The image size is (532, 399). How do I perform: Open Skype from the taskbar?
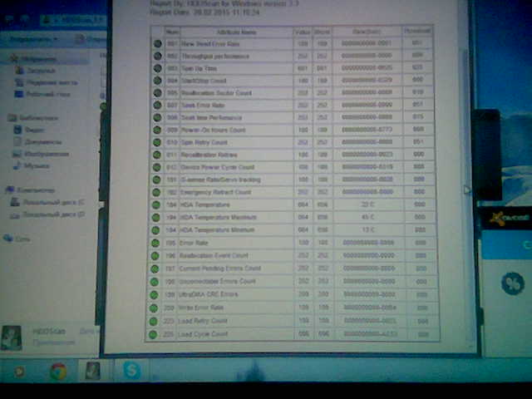131,371
